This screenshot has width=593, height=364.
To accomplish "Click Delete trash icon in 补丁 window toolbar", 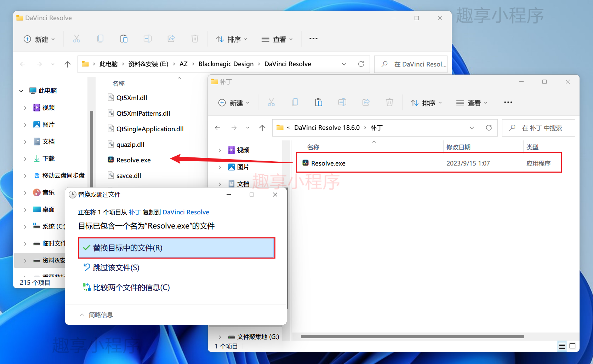I will (389, 103).
